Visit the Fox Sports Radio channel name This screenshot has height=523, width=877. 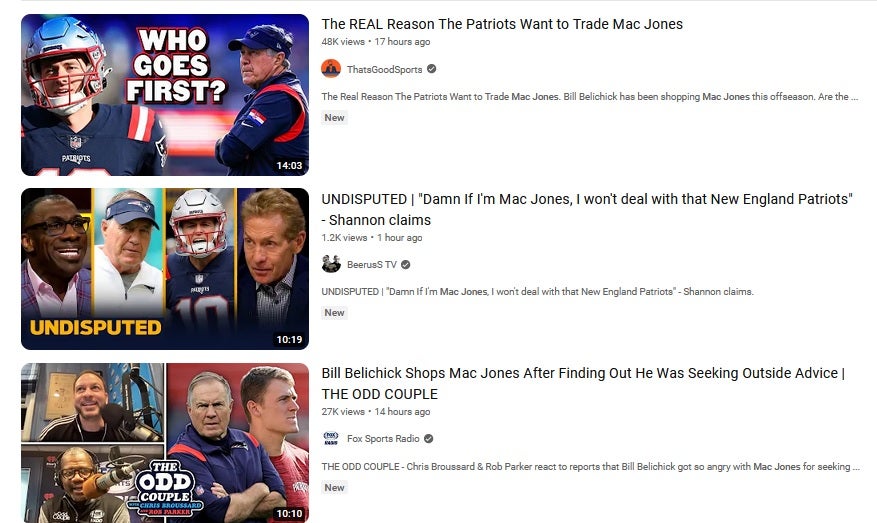383,439
